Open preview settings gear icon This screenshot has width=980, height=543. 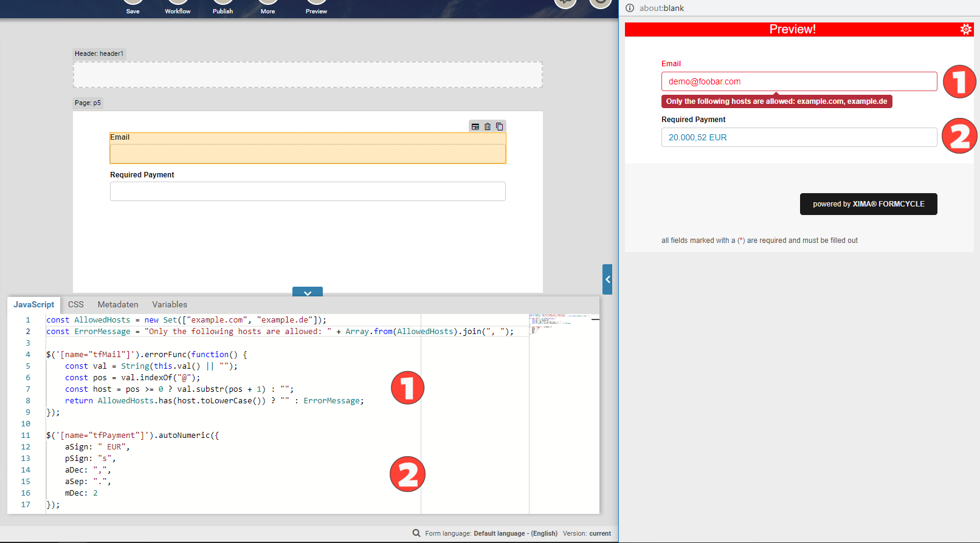point(965,29)
